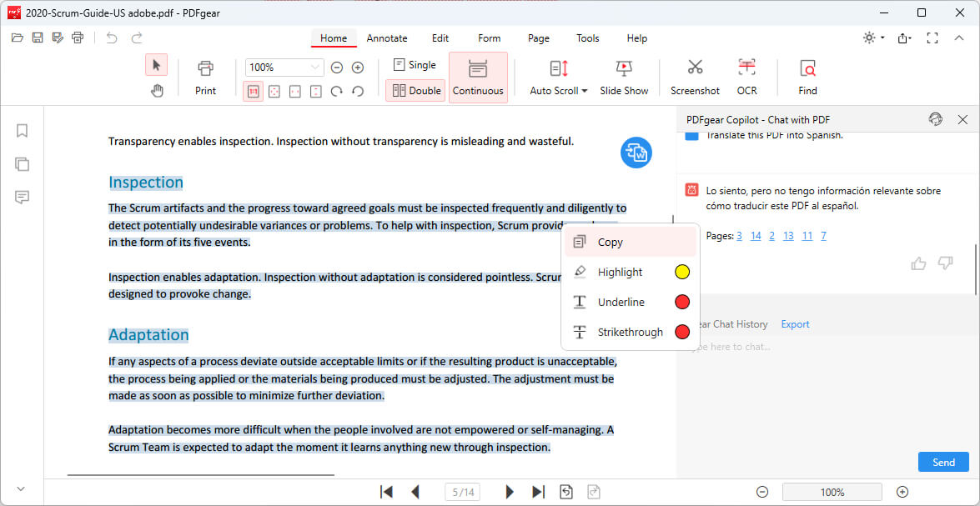
Task: Select the Hand pan tool
Action: 157,90
